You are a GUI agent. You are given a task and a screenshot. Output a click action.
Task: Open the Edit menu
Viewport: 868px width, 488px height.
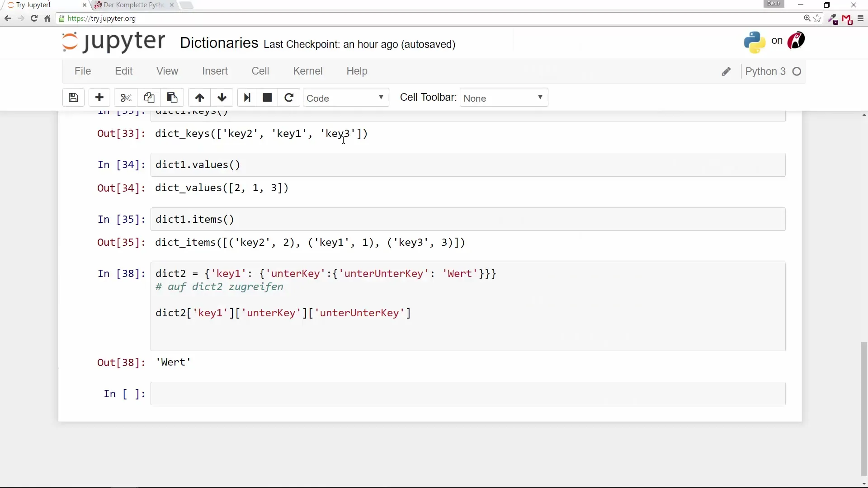pyautogui.click(x=123, y=71)
